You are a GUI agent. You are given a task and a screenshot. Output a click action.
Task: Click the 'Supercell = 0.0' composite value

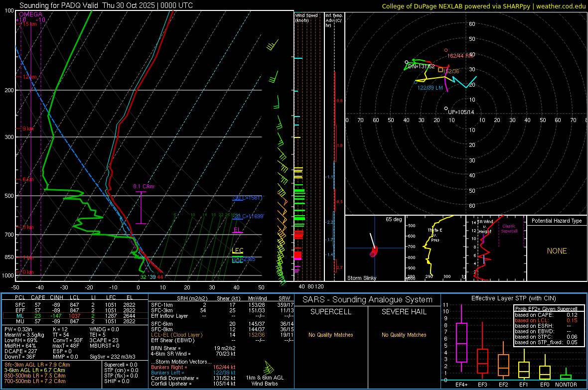(121, 365)
